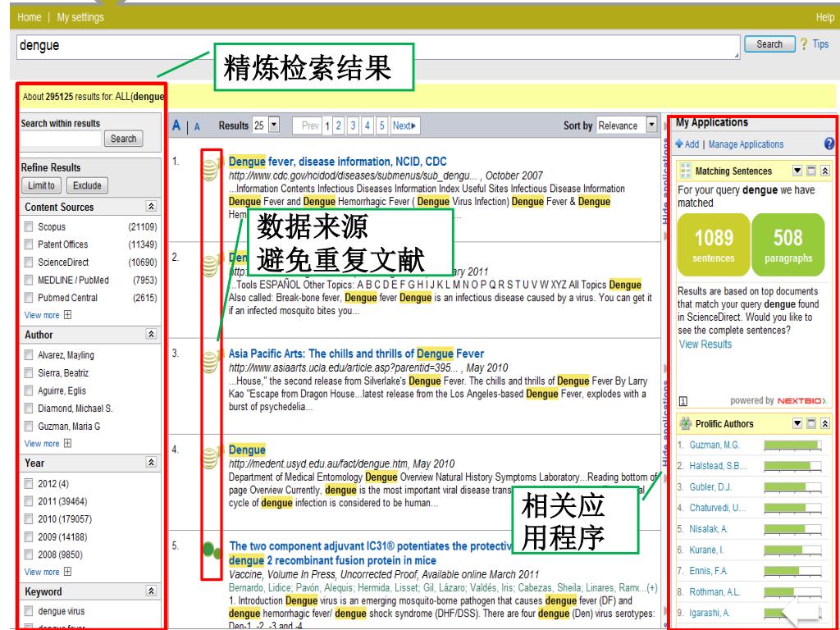Check the Scopus content source

(x=29, y=226)
